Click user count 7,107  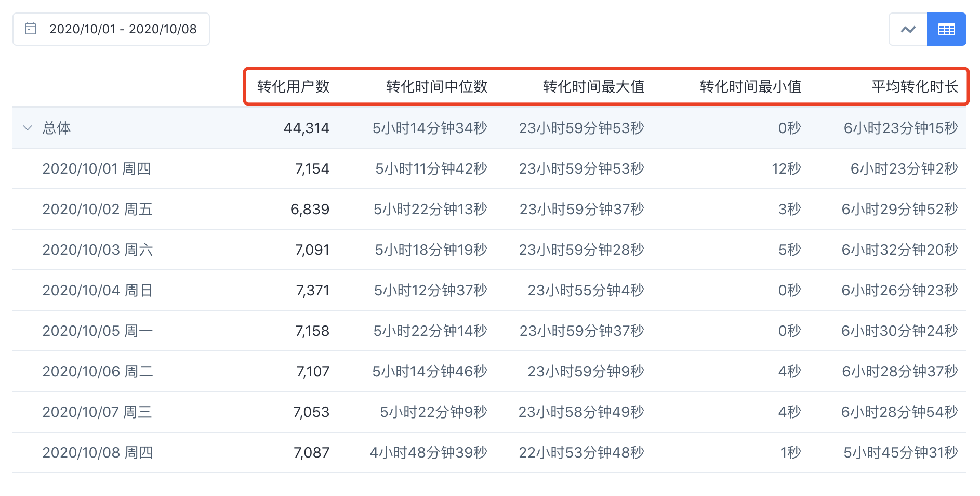313,371
